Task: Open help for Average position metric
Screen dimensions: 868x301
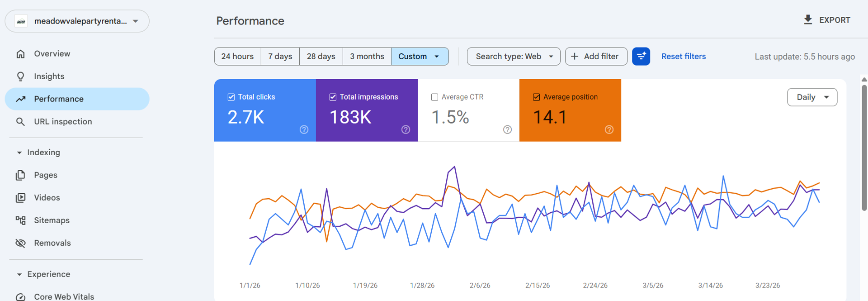Action: pos(609,130)
